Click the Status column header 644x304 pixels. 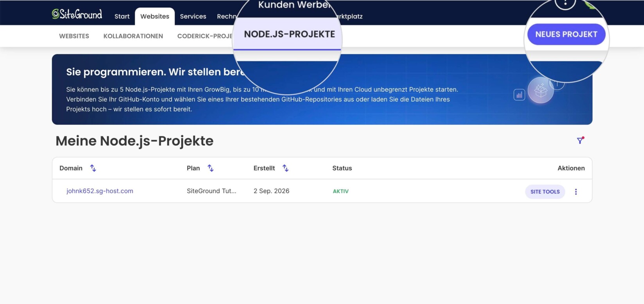342,168
